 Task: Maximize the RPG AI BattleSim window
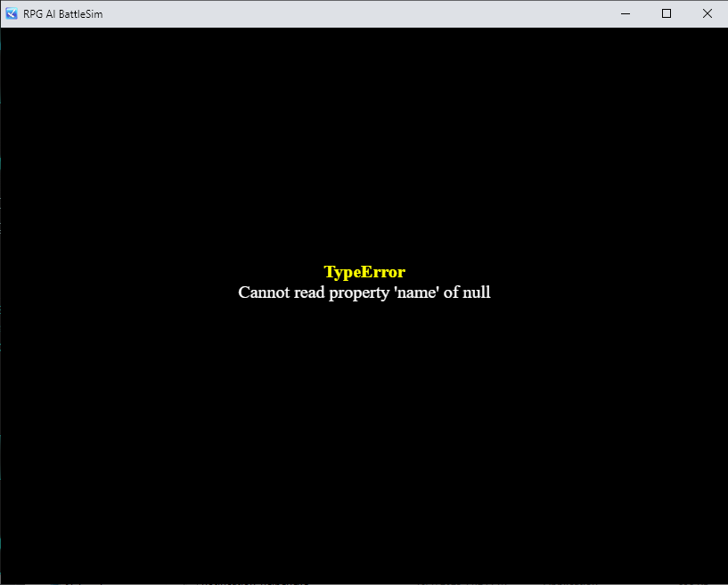pos(667,13)
